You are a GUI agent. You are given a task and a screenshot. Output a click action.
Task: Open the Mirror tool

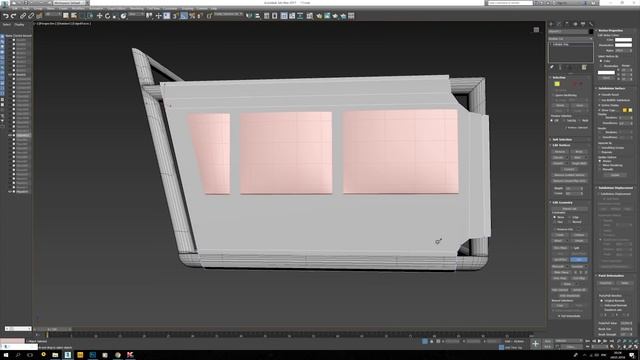(x=249, y=16)
